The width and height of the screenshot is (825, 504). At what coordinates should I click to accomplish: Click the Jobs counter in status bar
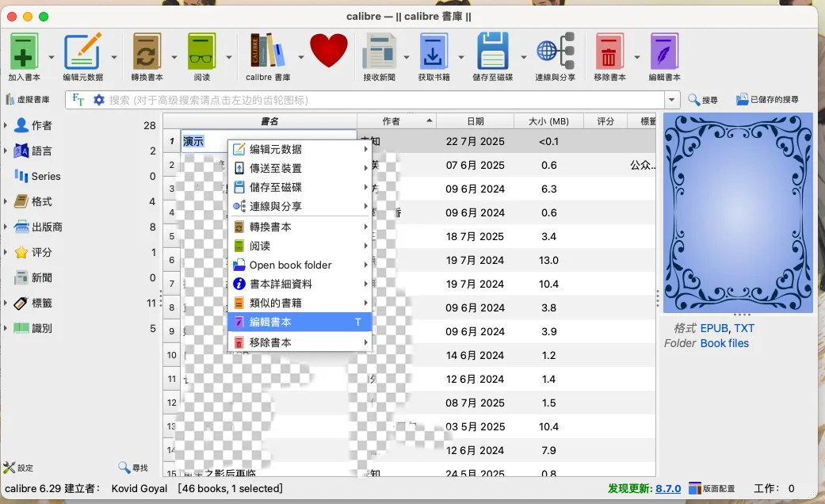click(774, 489)
